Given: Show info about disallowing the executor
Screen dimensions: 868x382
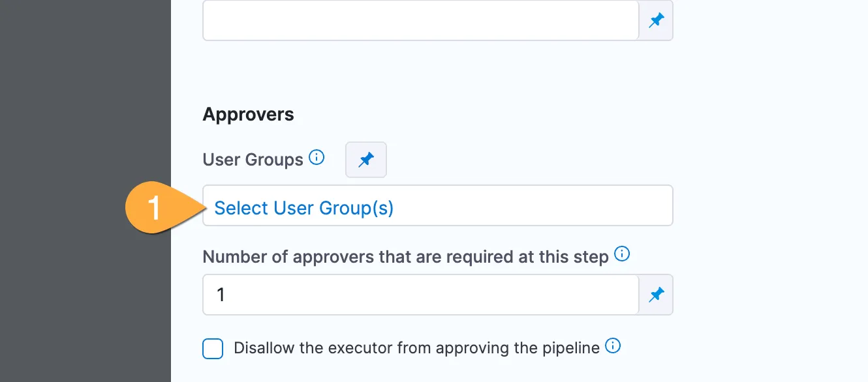Looking at the screenshot, I should click(x=613, y=346).
